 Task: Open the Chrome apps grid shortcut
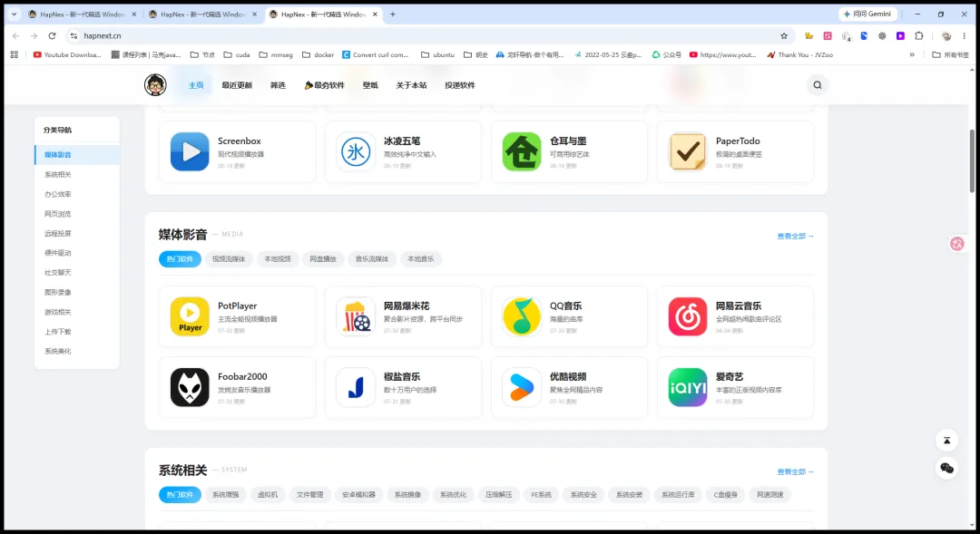pyautogui.click(x=15, y=55)
